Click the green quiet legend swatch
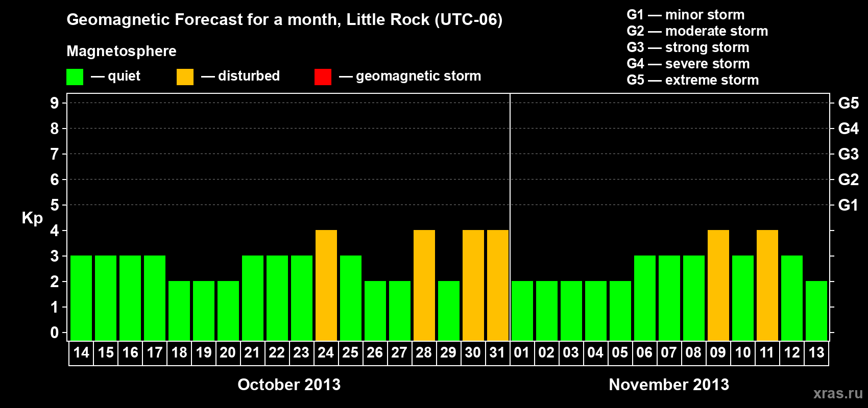868x408 pixels. (x=75, y=77)
